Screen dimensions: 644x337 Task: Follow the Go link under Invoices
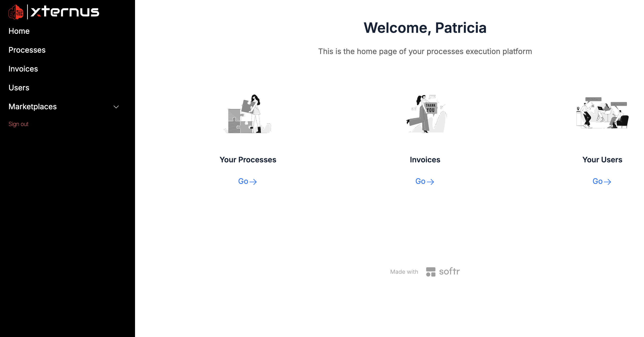coord(425,181)
